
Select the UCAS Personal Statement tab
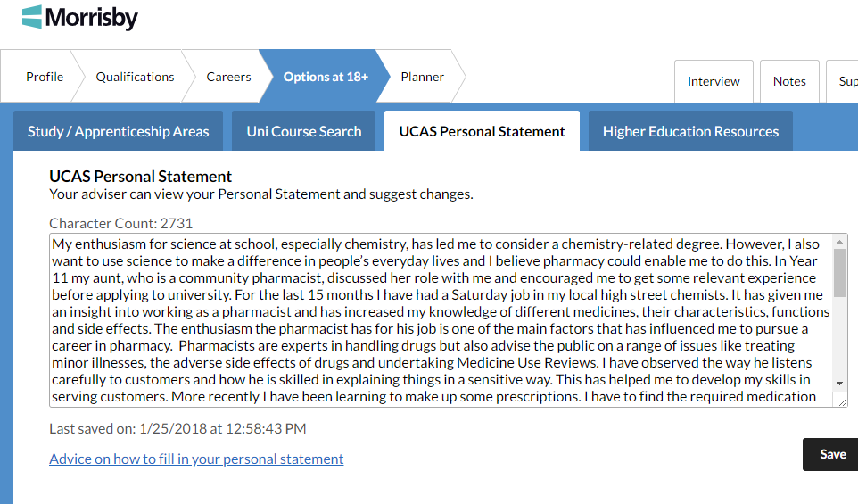(x=482, y=131)
